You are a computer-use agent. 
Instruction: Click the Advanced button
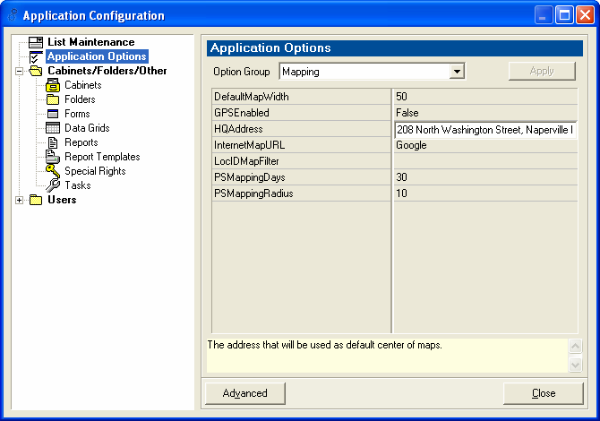click(x=245, y=393)
